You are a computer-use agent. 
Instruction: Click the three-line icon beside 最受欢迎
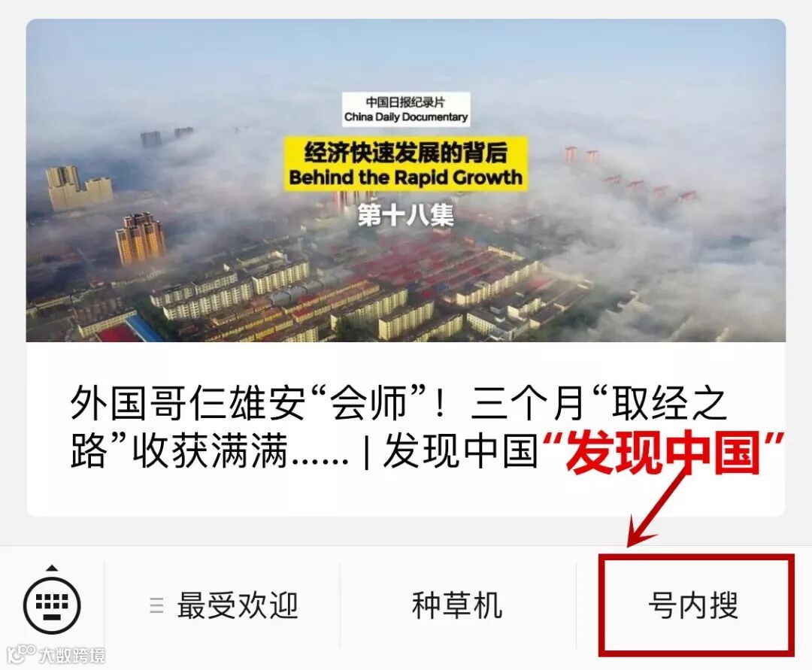click(156, 605)
